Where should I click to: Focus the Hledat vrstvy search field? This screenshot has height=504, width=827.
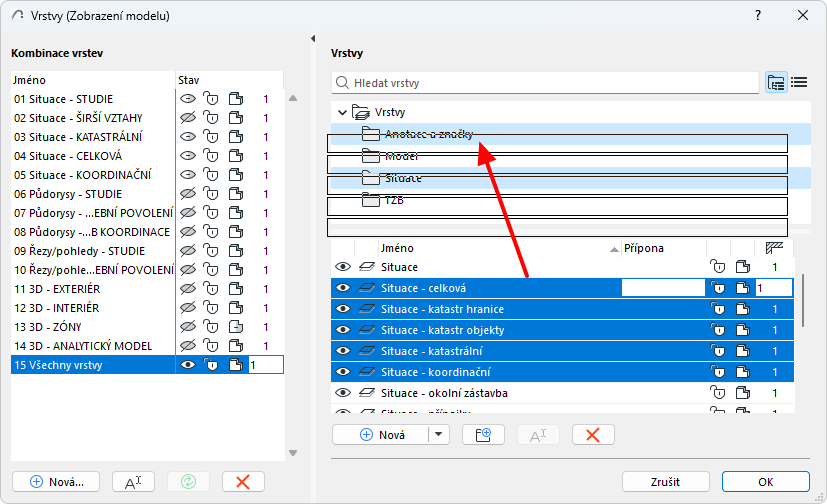tap(545, 83)
